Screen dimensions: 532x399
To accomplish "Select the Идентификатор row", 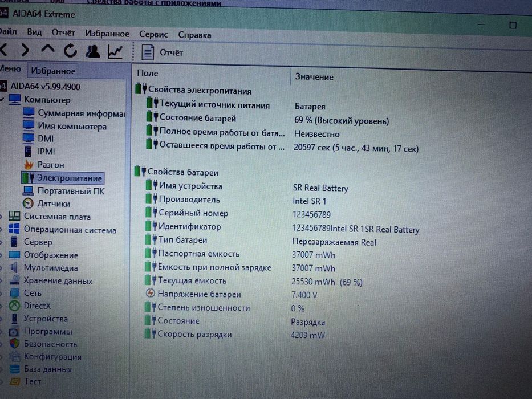I will tap(282, 227).
